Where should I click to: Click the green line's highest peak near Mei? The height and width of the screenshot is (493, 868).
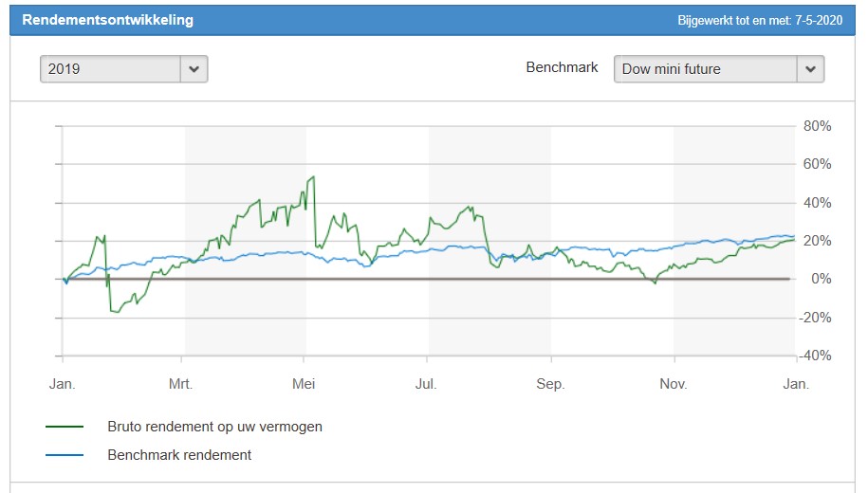pos(312,177)
